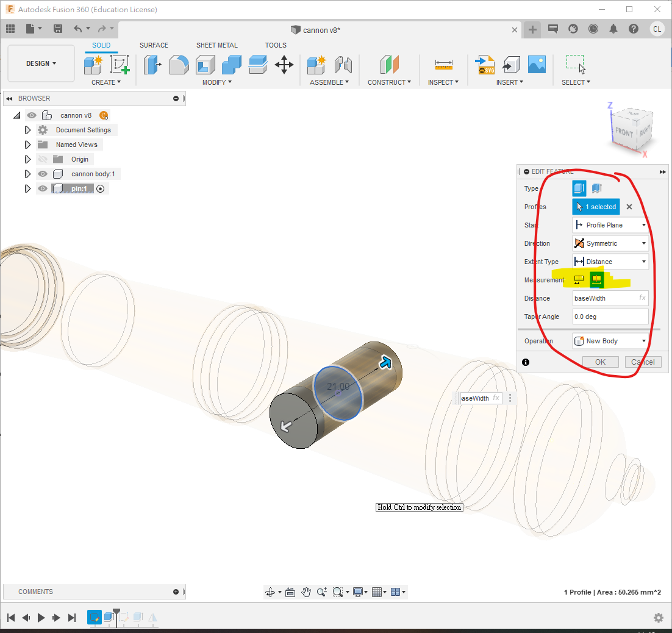Click the Taper Angle input field
Viewport: 672px width, 633px height.
pyautogui.click(x=610, y=316)
